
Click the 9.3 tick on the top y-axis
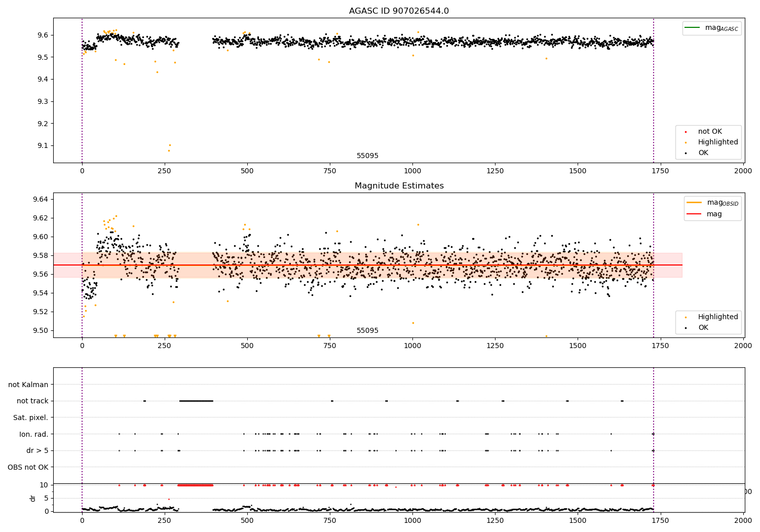(x=43, y=102)
